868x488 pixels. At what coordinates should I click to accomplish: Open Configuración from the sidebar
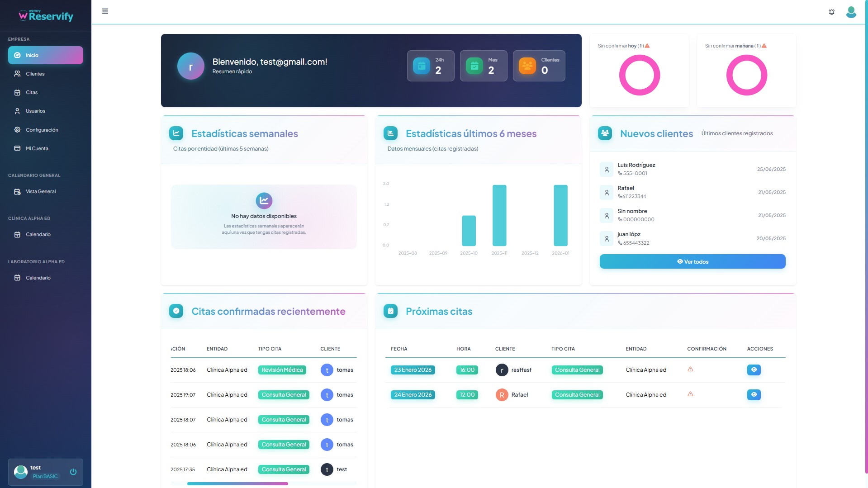point(42,130)
